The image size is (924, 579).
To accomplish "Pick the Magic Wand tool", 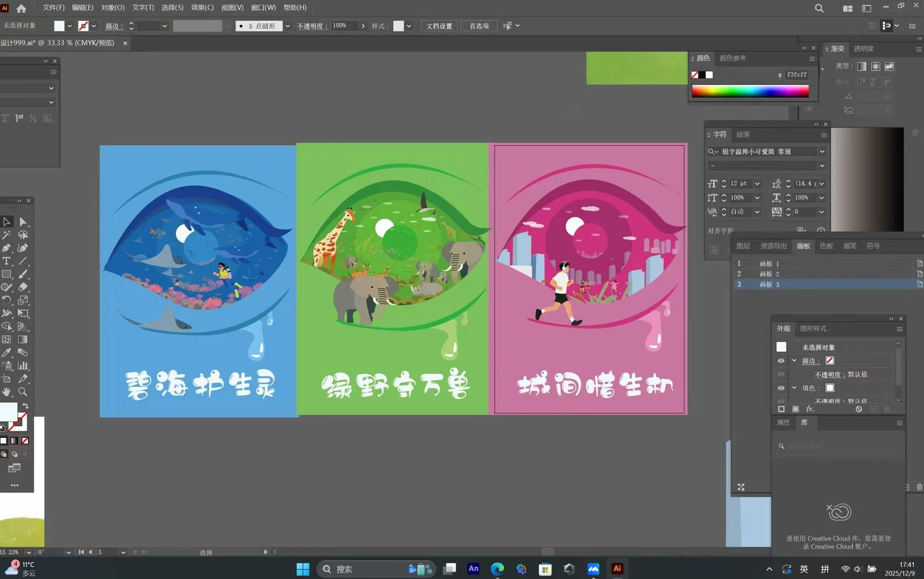I will 6,235.
